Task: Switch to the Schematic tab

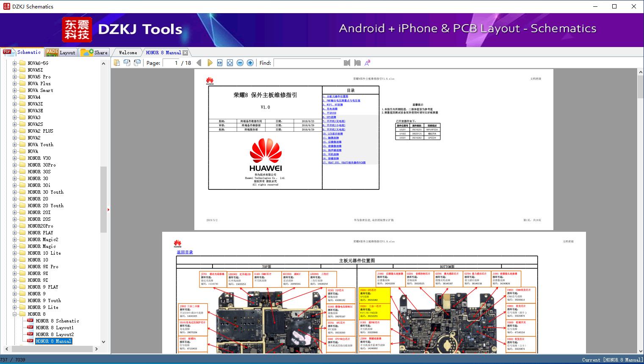Action: point(22,52)
